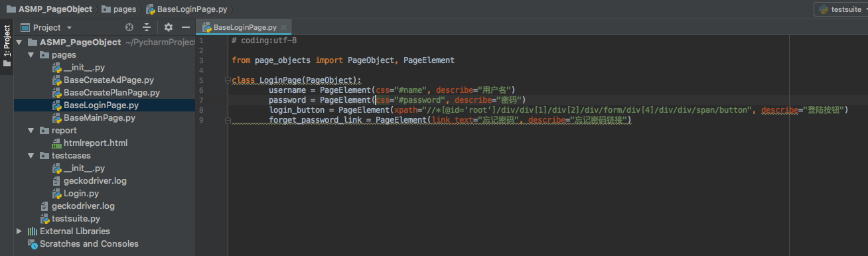The image size is (868, 256).
Task: Open Project panel gear settings
Action: 169,27
